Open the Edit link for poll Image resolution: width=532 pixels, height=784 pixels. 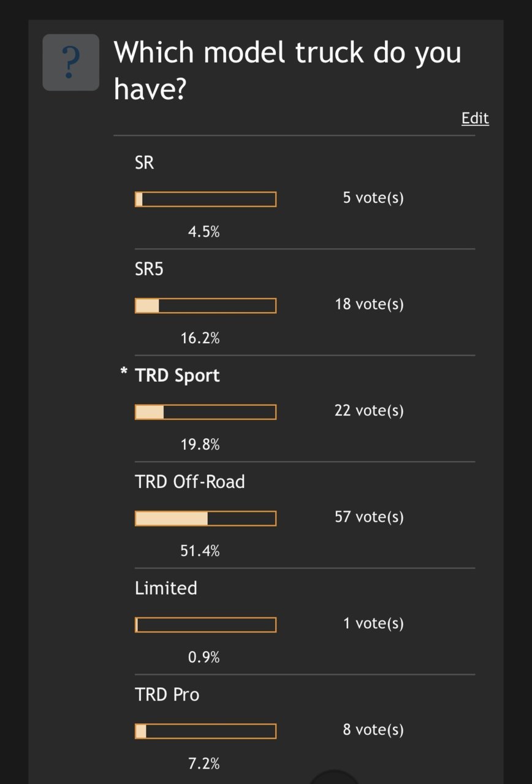475,118
